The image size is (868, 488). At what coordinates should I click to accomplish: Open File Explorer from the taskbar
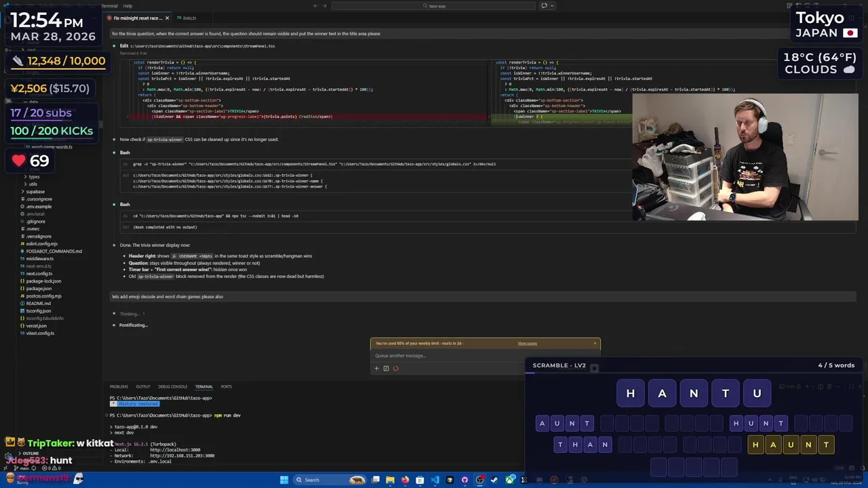[390, 480]
